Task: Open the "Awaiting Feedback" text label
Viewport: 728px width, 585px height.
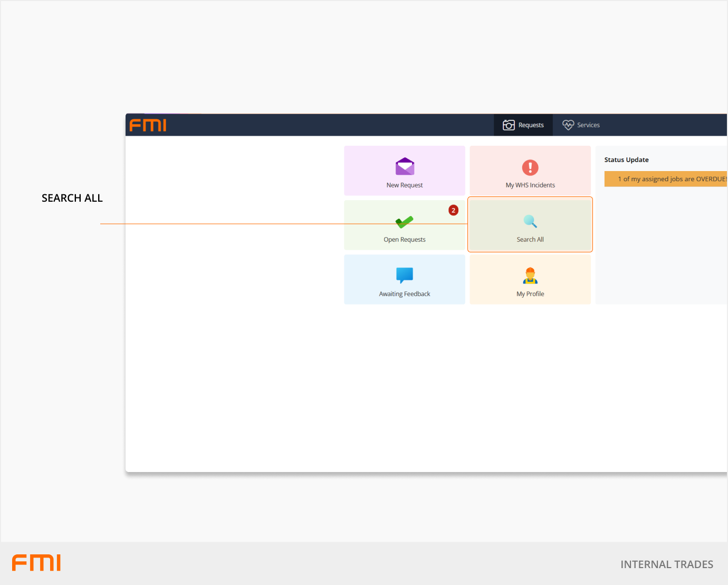Action: tap(405, 294)
